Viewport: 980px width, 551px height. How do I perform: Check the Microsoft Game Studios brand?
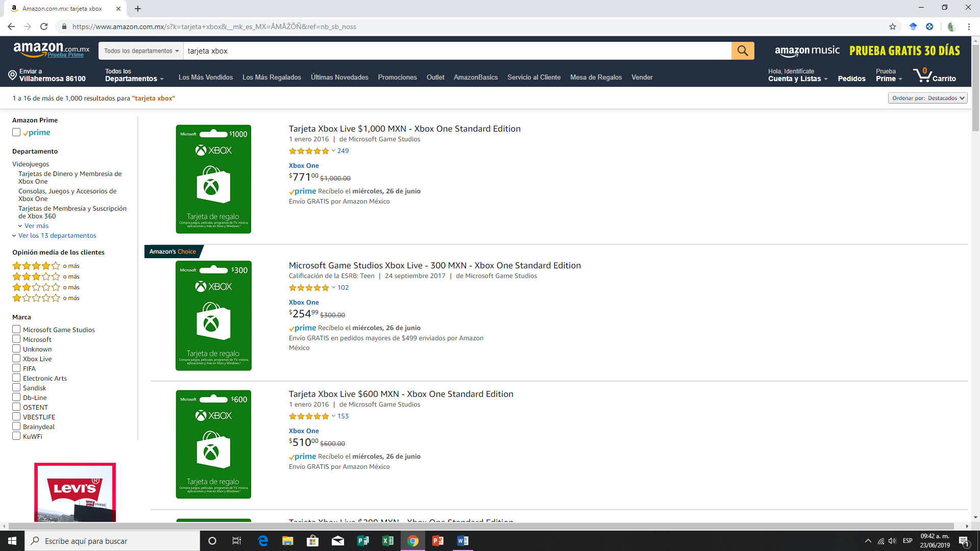click(x=16, y=330)
